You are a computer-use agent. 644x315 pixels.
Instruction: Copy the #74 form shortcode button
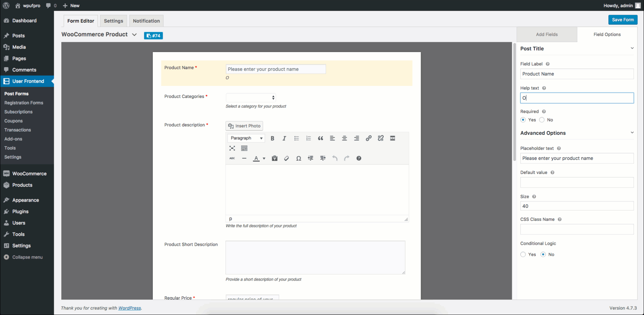coord(153,36)
